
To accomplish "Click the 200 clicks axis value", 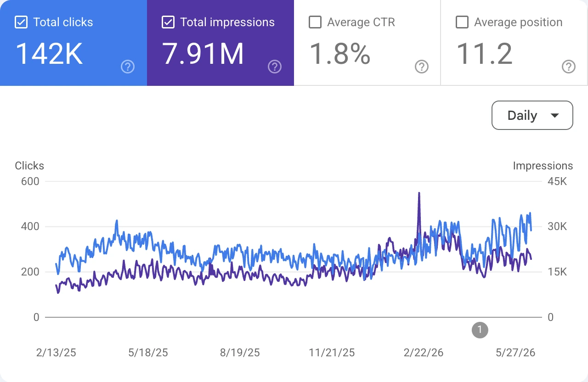I will (30, 272).
